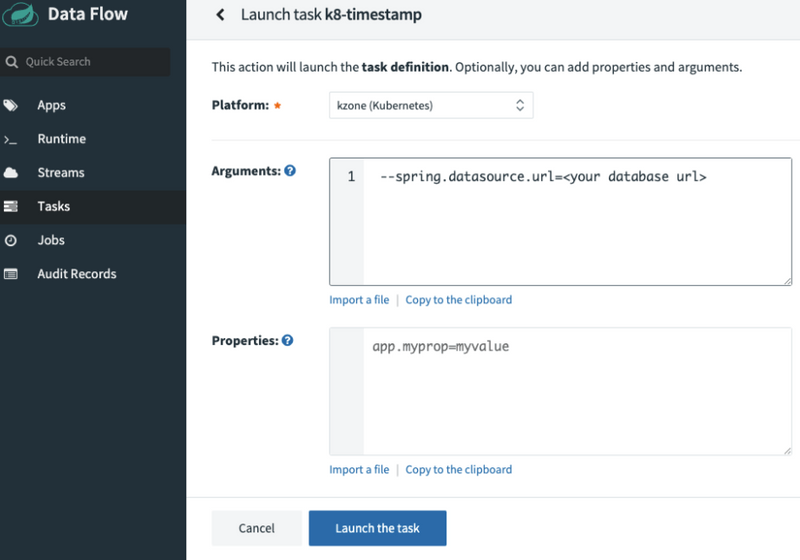
Task: Click the Arguments: label
Action: coord(246,171)
